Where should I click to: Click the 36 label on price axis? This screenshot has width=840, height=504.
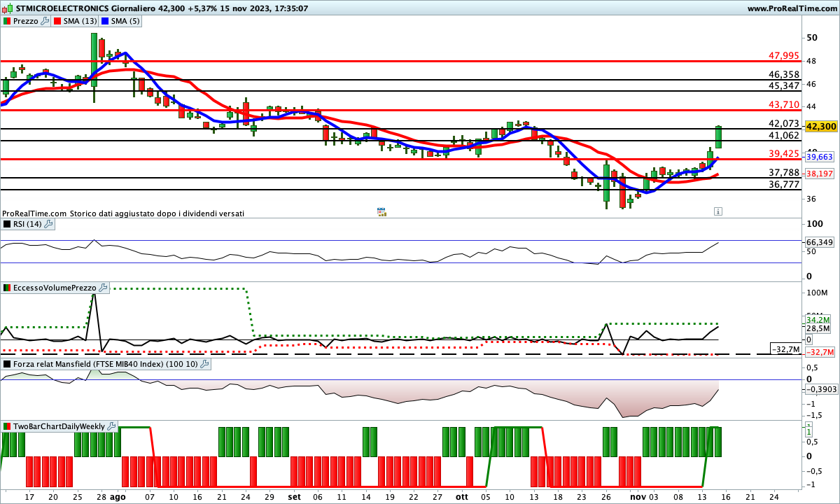pyautogui.click(x=811, y=199)
